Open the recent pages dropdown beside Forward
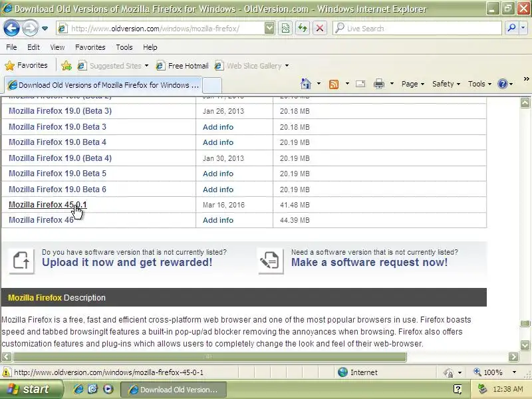The image size is (532, 399). click(45, 29)
